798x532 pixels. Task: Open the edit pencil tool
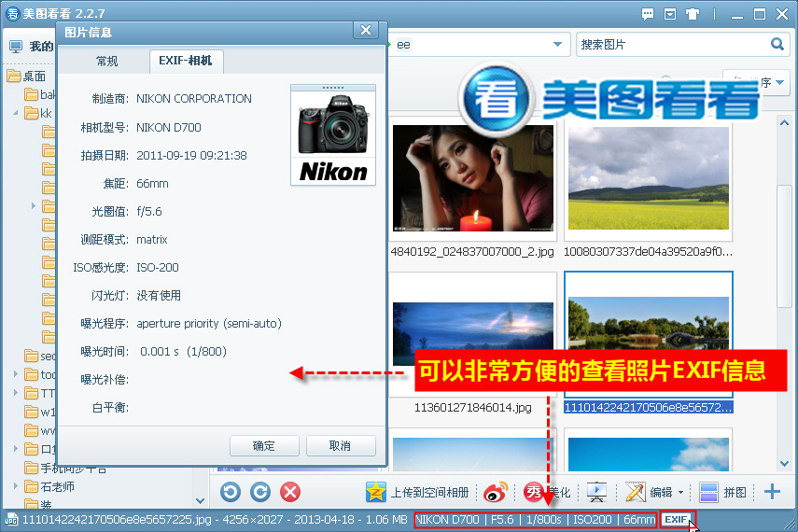(636, 492)
